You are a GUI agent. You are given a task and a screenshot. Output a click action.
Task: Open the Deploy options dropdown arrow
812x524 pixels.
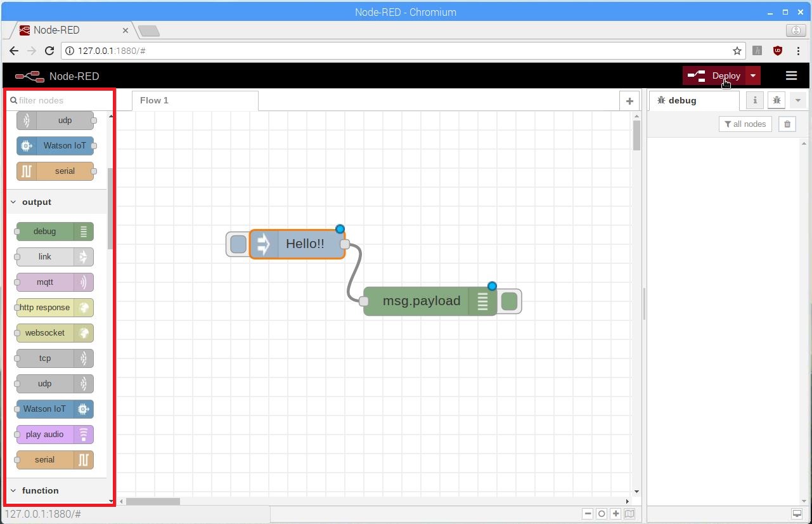pyautogui.click(x=752, y=75)
